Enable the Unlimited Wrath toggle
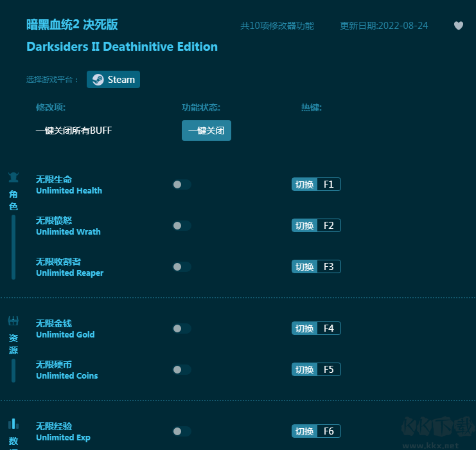Image resolution: width=476 pixels, height=450 pixels. (x=181, y=226)
